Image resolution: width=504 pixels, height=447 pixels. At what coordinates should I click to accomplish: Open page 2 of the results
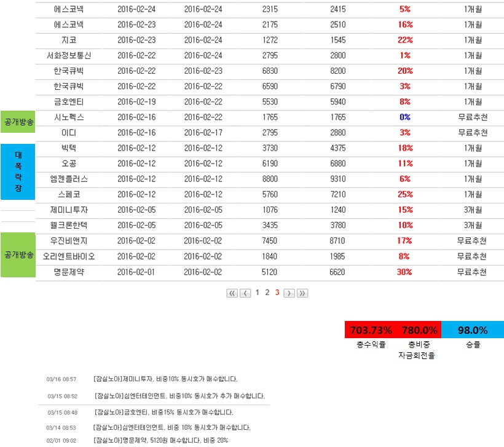pos(267,292)
